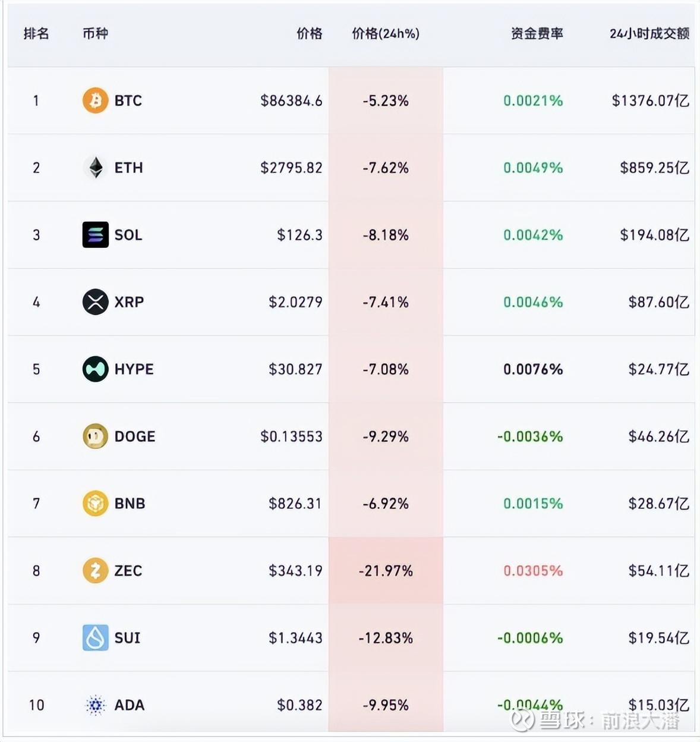Click the Cardano ADA icon
700x742 pixels.
coord(95,705)
